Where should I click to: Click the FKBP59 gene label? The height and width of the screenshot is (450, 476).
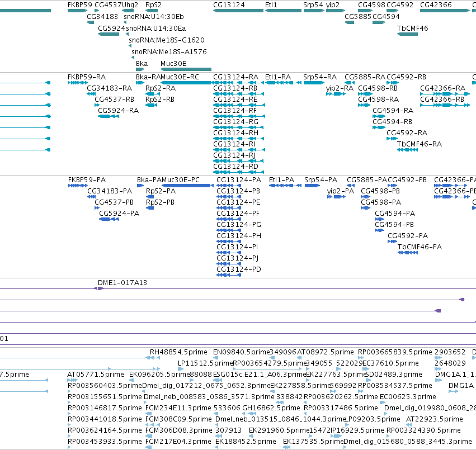click(x=79, y=5)
